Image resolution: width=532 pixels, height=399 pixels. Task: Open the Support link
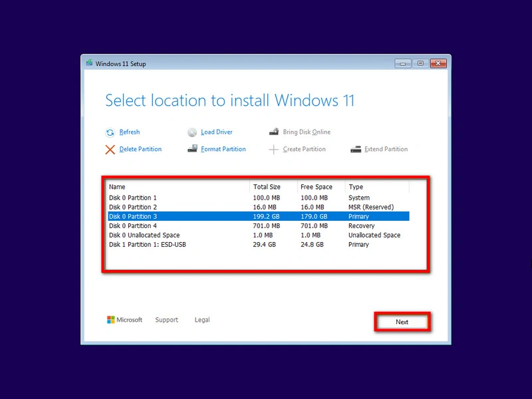point(166,320)
